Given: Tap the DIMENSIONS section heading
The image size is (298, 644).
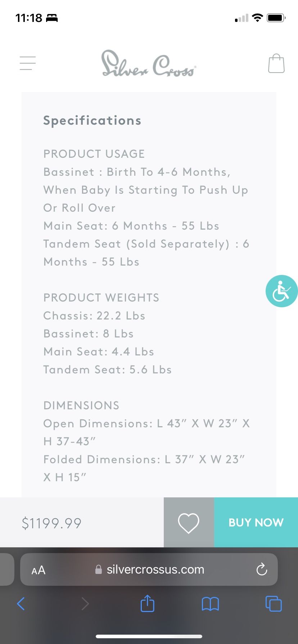Looking at the screenshot, I should pos(81,405).
